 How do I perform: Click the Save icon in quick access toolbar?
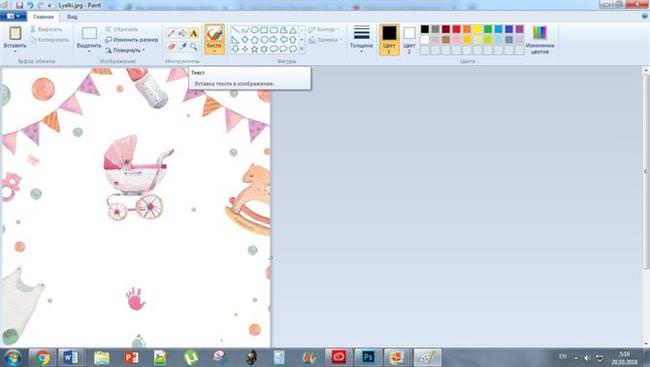19,5
